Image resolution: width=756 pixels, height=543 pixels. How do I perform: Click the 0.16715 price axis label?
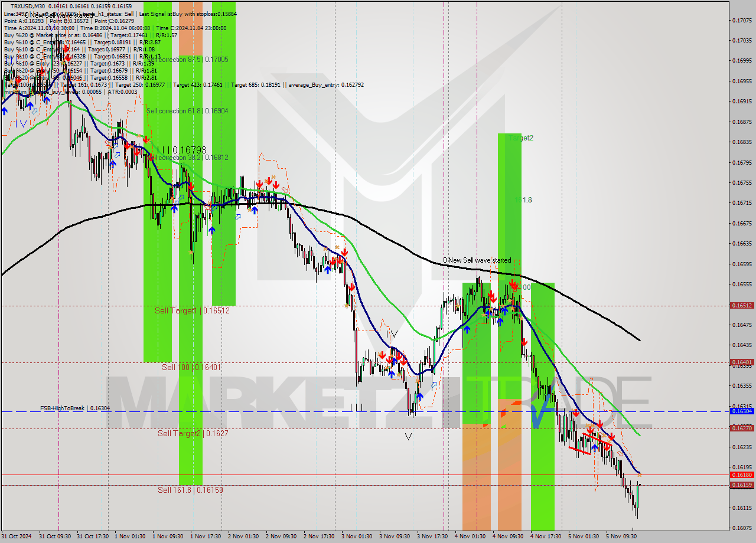pyautogui.click(x=742, y=202)
